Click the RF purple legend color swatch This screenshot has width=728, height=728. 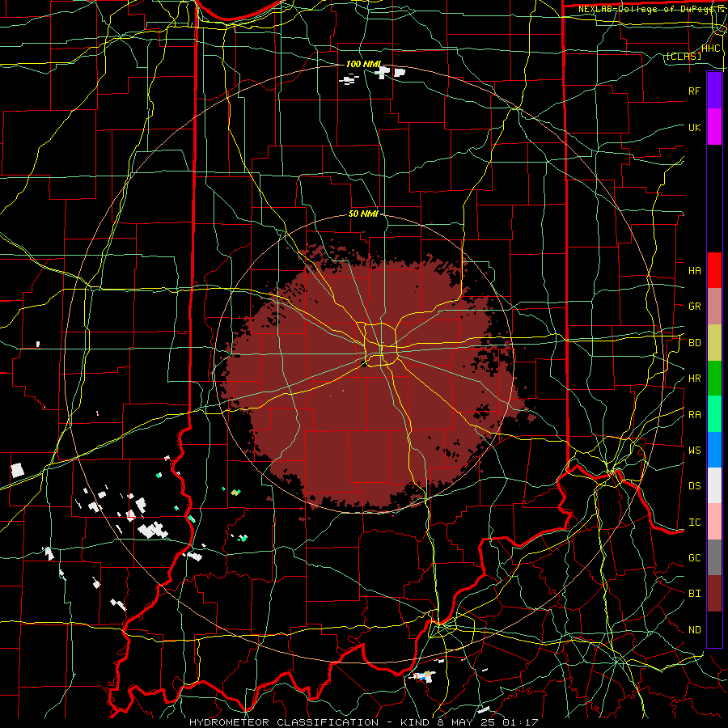[714, 91]
